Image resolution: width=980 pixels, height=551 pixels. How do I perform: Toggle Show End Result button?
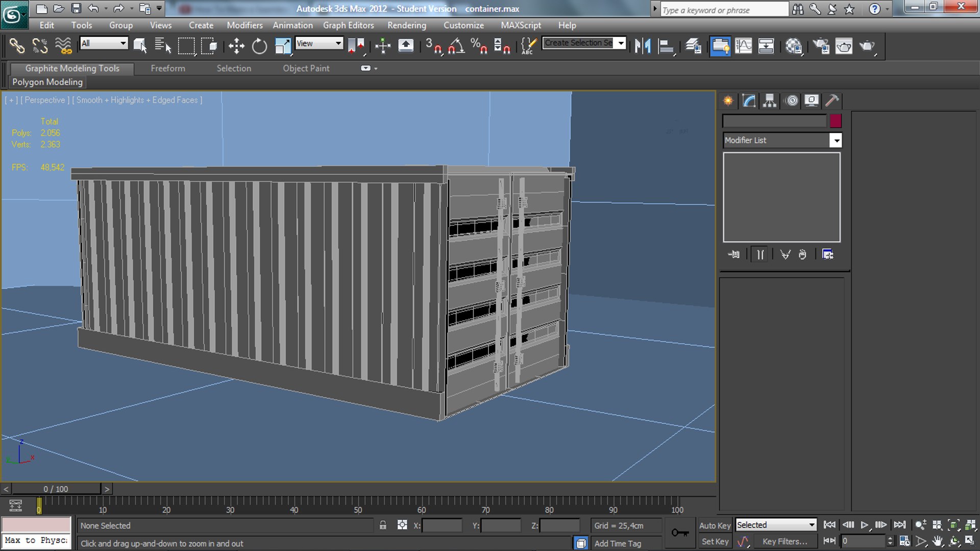[760, 254]
